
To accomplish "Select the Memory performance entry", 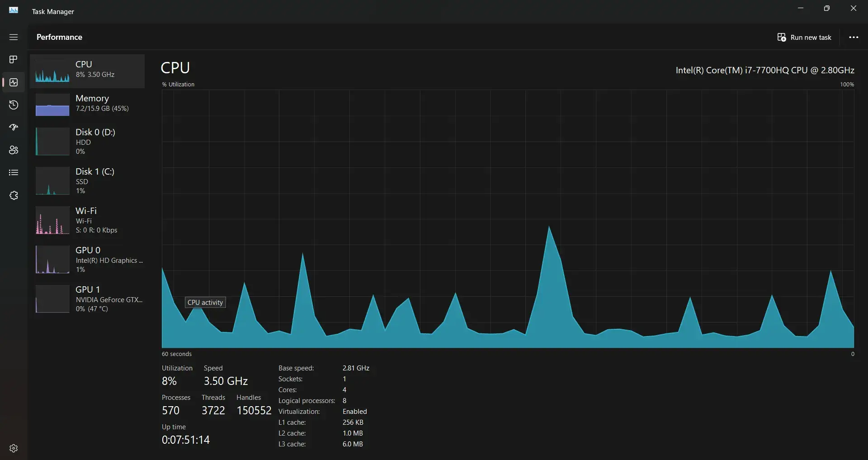I will tap(87, 104).
